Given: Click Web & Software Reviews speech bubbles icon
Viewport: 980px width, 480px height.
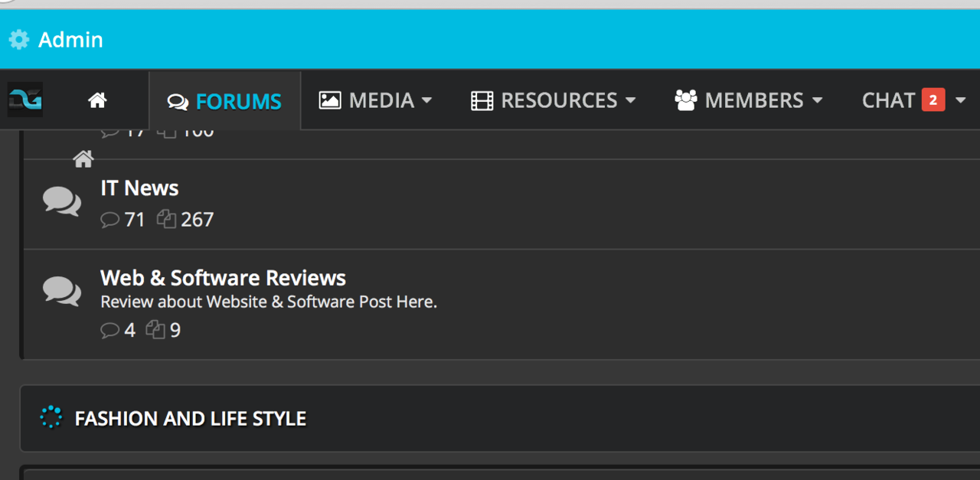Looking at the screenshot, I should pyautogui.click(x=62, y=291).
